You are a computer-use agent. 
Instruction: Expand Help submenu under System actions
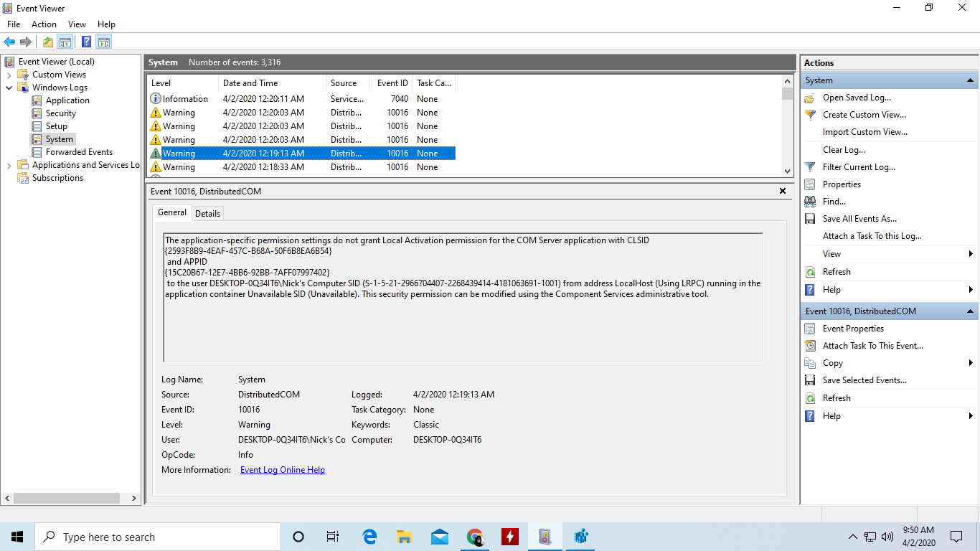pyautogui.click(x=970, y=290)
